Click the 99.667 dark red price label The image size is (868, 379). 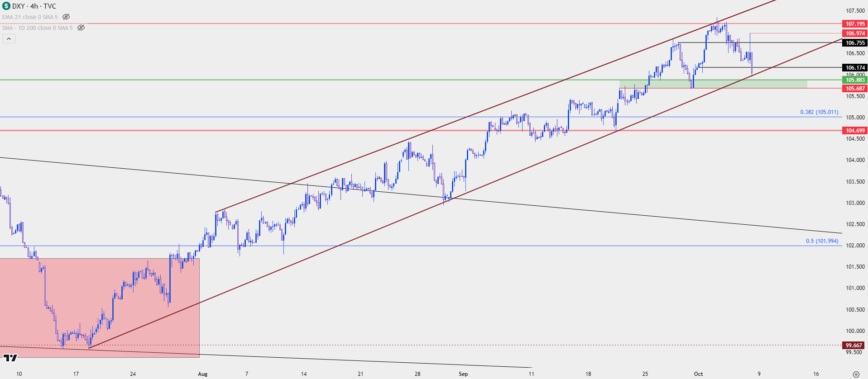coord(854,345)
